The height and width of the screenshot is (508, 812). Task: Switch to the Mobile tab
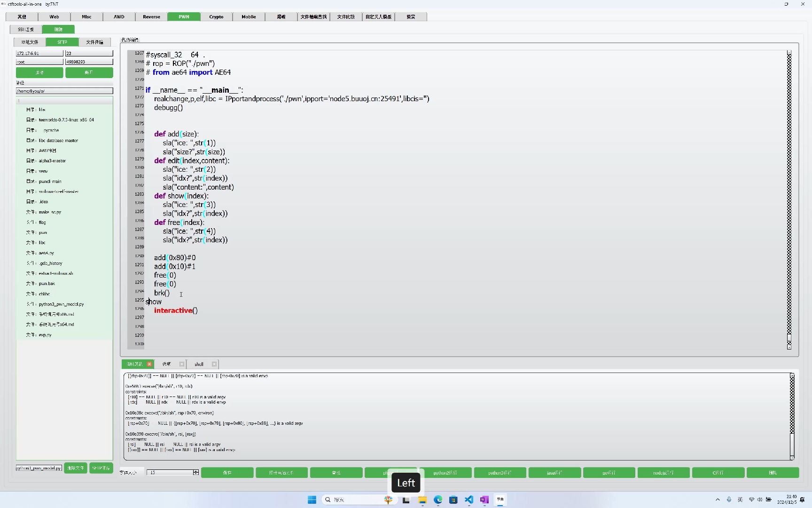(248, 16)
